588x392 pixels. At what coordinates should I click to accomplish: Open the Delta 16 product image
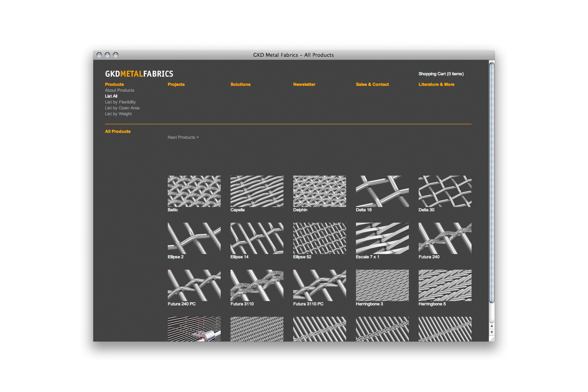tap(382, 191)
